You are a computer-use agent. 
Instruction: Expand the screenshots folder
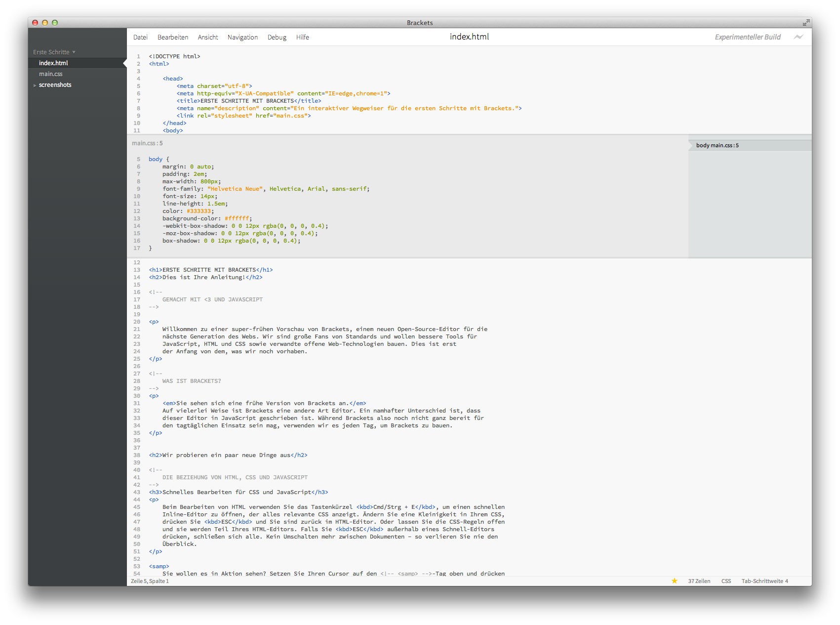click(x=55, y=85)
